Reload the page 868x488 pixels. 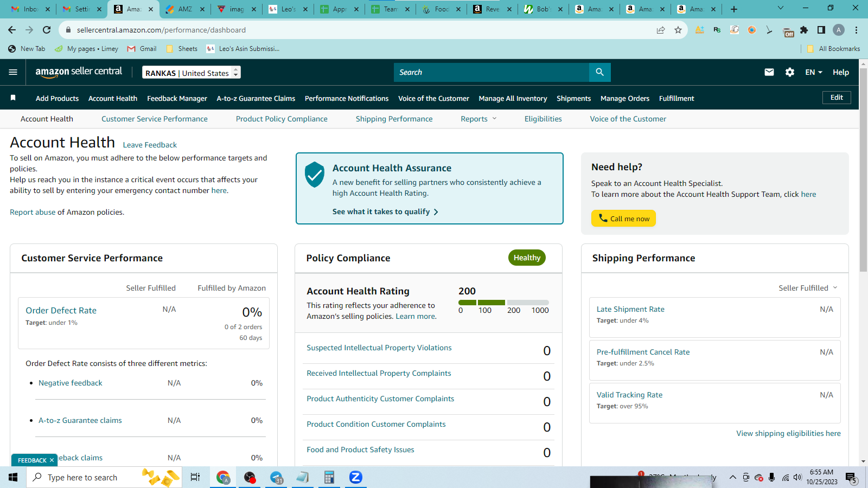point(47,30)
